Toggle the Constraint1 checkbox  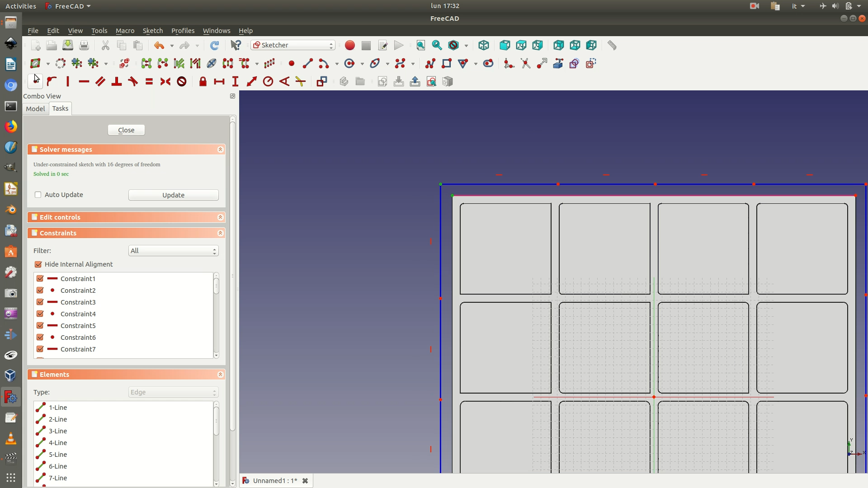(40, 279)
